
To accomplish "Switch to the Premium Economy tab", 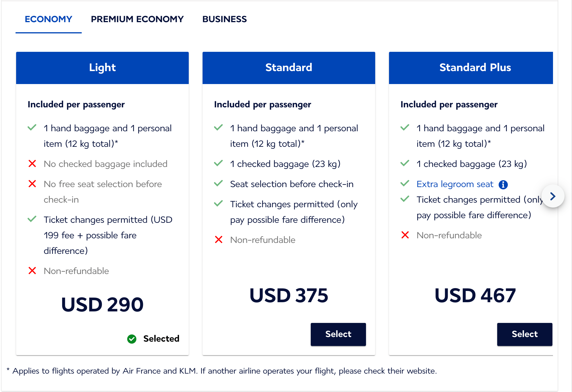I will point(137,19).
